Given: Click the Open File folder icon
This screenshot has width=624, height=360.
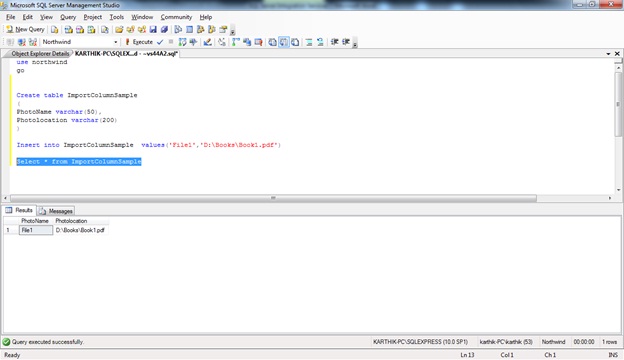Looking at the screenshot, I should pos(119,29).
